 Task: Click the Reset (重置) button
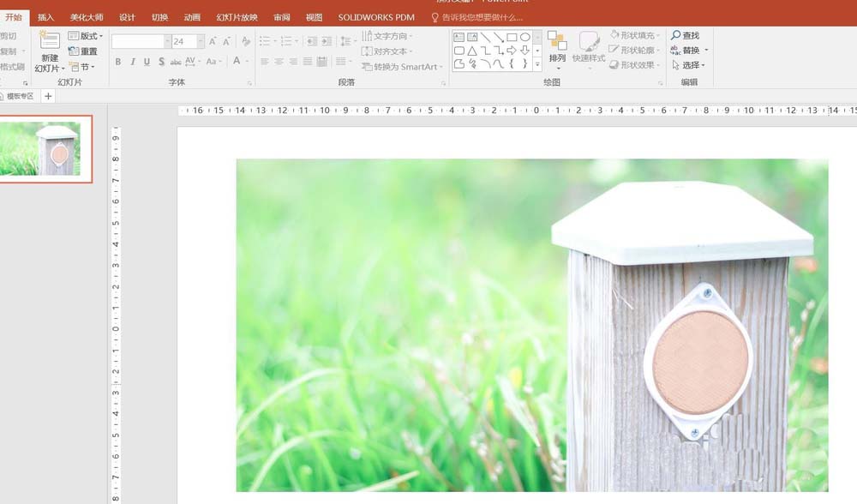pyautogui.click(x=82, y=51)
